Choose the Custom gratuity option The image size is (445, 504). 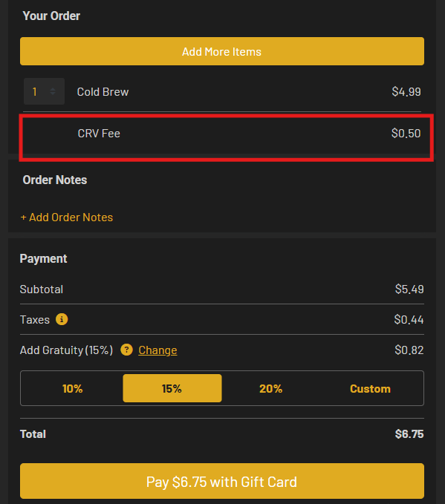click(371, 388)
